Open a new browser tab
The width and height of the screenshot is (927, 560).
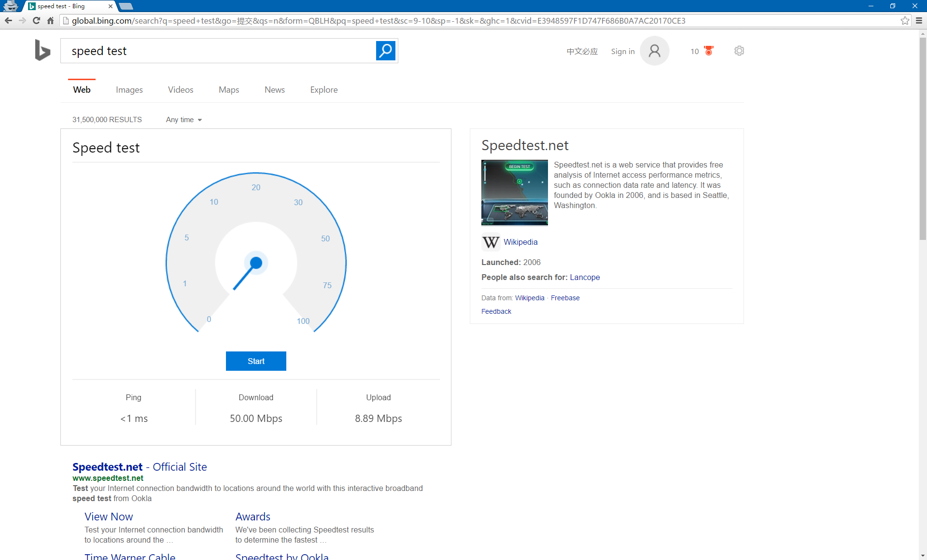click(x=126, y=6)
